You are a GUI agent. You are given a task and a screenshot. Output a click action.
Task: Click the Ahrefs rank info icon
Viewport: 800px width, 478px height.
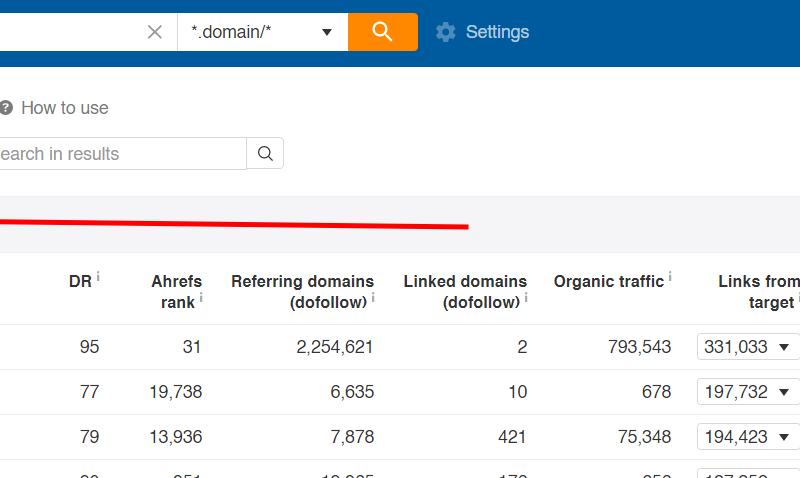coord(201,297)
